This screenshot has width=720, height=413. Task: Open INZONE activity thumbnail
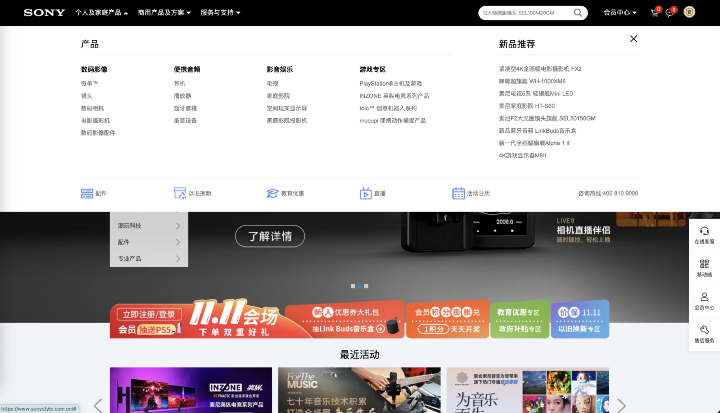191,390
